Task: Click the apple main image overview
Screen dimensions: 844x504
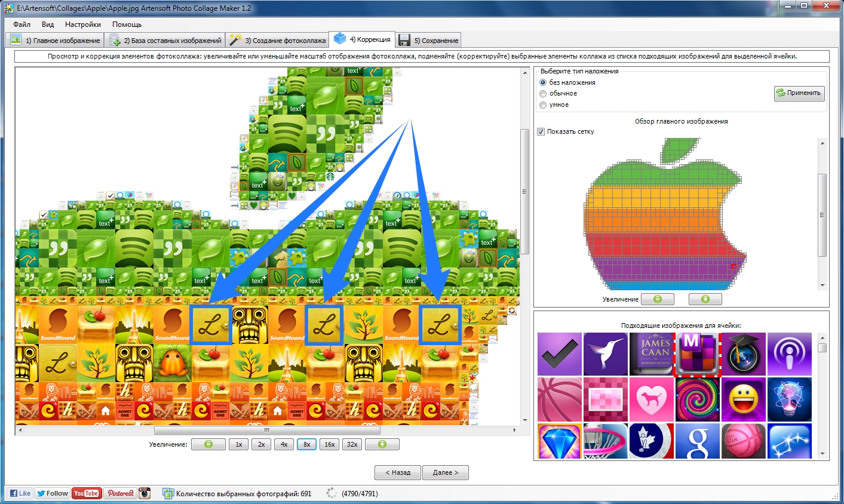Action: (x=667, y=214)
